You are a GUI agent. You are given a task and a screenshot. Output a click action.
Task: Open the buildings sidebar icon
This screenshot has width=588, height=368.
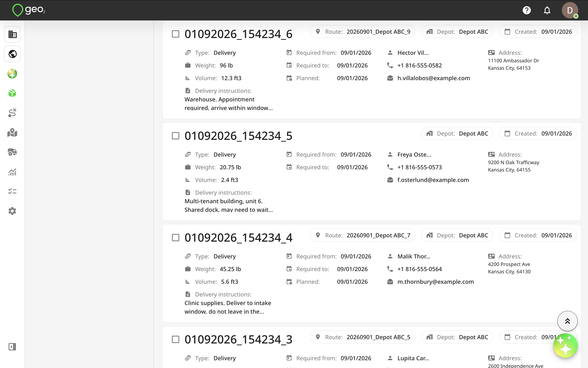12,34
